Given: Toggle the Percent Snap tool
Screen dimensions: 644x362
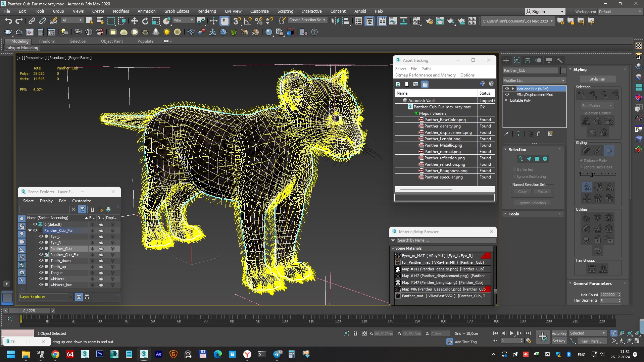Looking at the screenshot, I should tap(258, 21).
